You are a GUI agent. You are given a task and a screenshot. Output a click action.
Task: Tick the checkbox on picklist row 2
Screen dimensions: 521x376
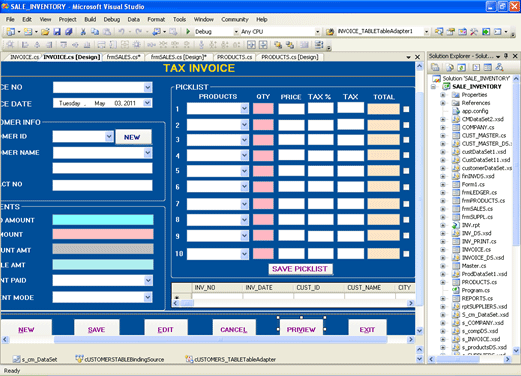(406, 125)
